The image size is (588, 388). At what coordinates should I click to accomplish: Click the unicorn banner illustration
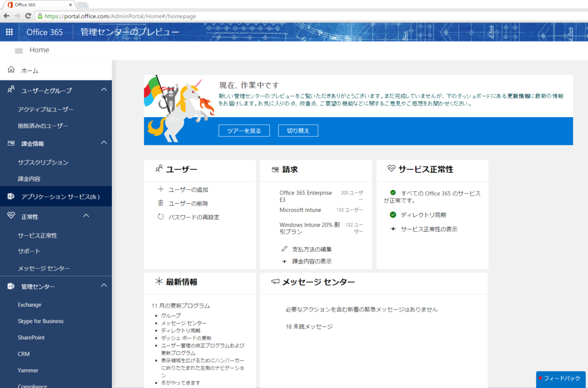179,108
